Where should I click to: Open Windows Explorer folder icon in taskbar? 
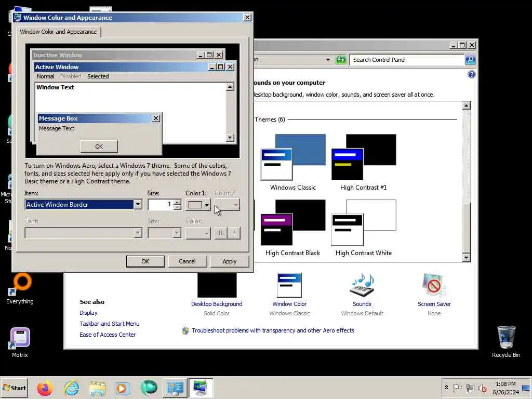coord(97,388)
